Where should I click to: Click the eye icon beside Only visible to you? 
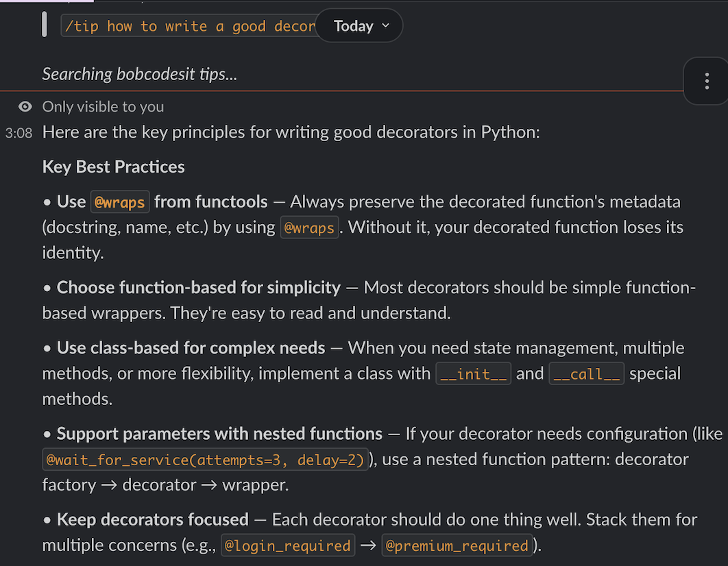pyautogui.click(x=25, y=107)
